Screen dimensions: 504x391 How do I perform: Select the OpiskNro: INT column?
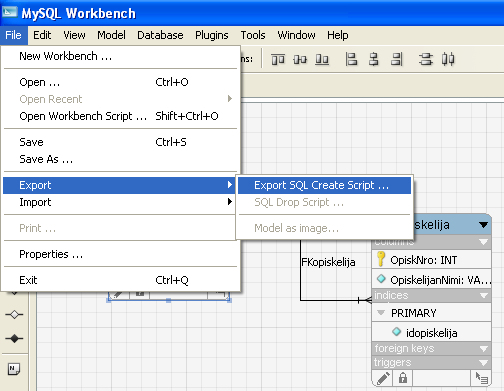coord(432,259)
